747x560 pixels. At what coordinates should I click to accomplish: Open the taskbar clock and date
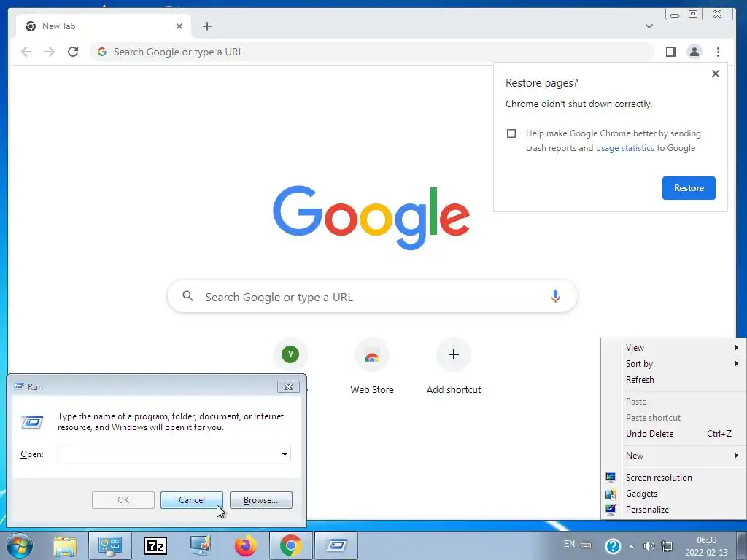[706, 546]
